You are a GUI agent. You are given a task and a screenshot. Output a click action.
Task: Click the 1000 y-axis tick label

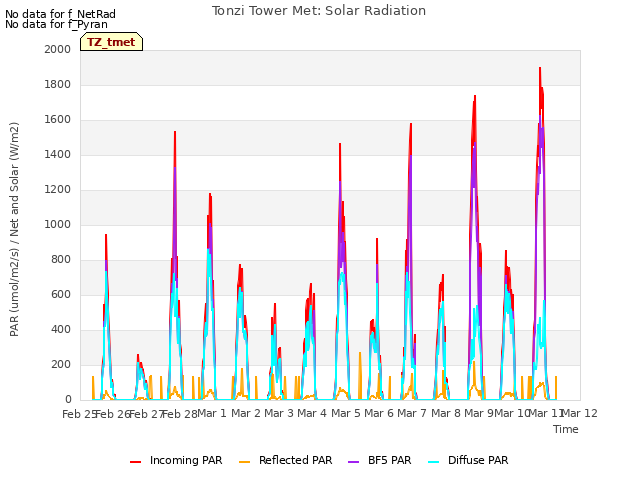point(58,224)
